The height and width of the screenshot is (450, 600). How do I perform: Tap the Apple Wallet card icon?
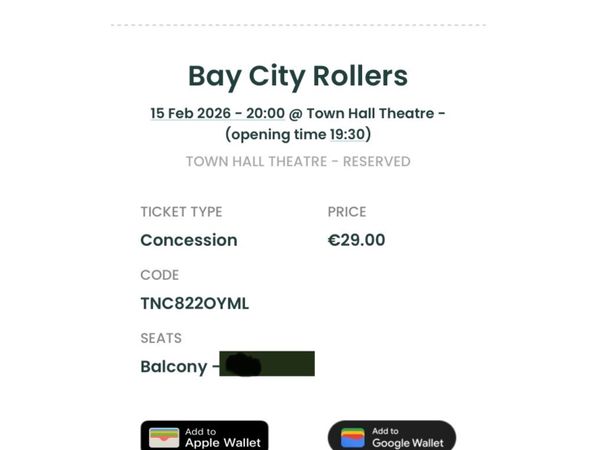point(164,437)
